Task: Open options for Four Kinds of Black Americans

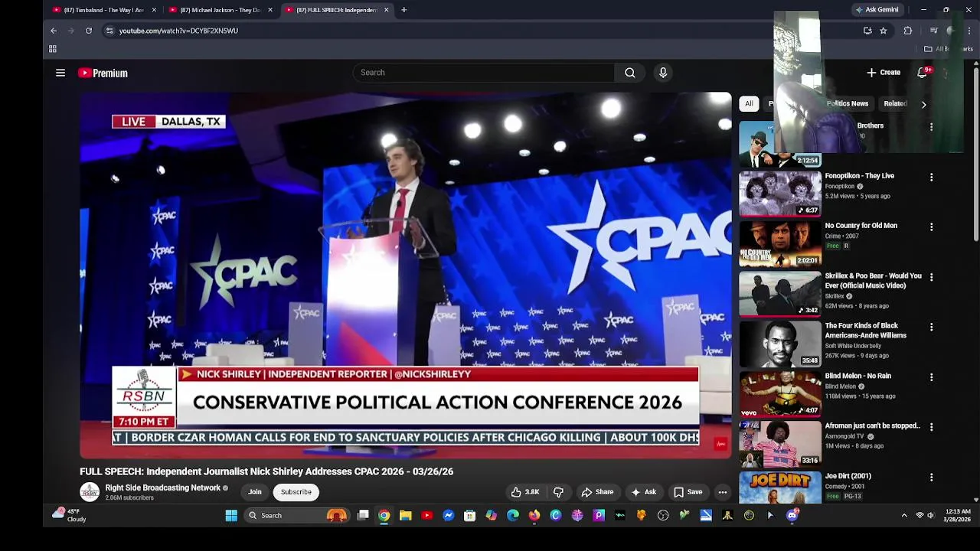Action: [x=931, y=327]
